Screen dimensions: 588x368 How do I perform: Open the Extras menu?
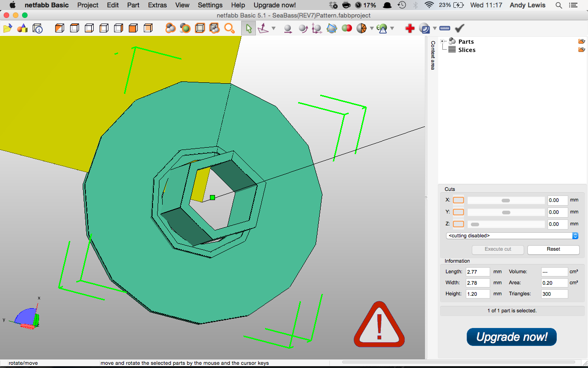[157, 5]
